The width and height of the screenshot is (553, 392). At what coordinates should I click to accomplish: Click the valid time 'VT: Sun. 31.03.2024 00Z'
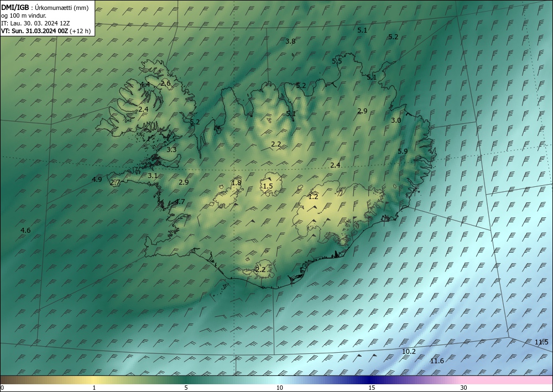point(34,31)
